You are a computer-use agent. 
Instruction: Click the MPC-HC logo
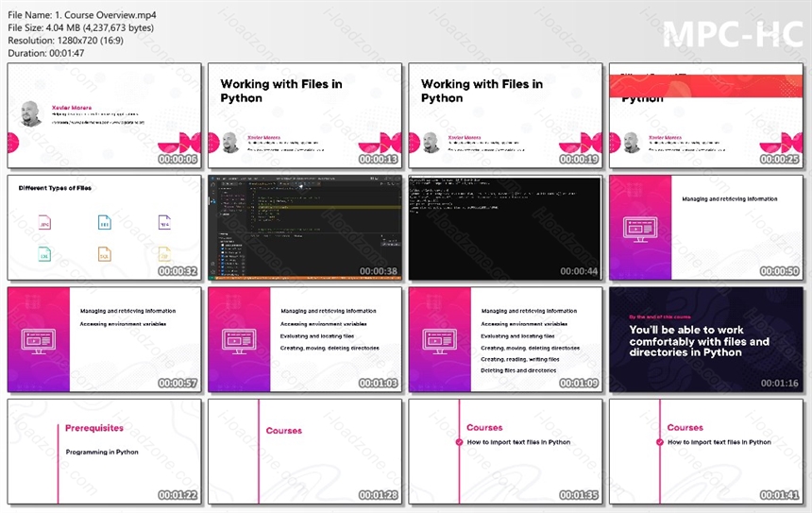point(733,34)
